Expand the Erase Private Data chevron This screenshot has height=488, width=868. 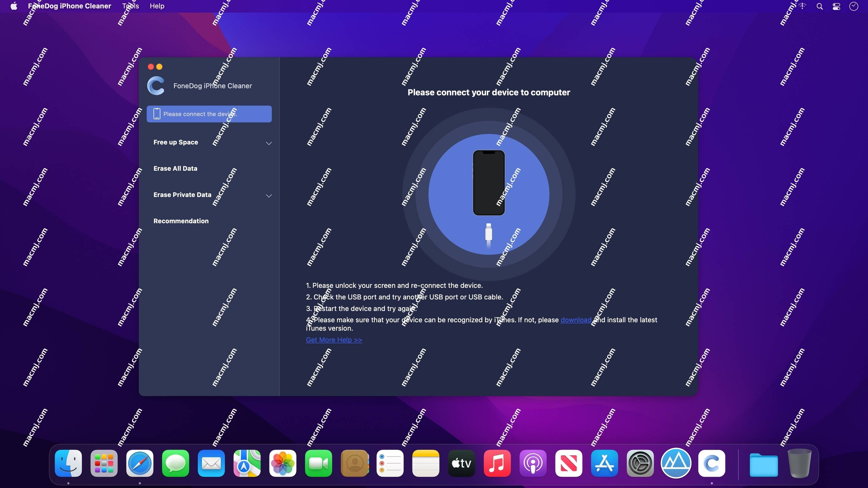coord(269,196)
